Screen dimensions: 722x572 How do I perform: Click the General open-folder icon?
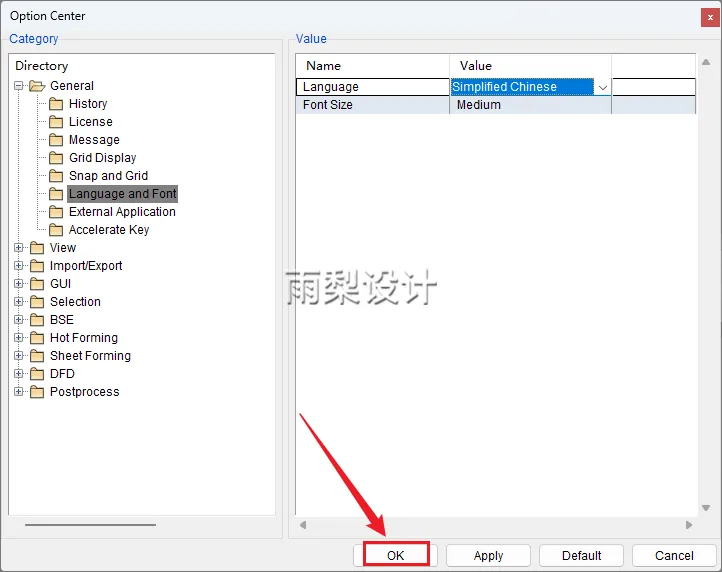[x=37, y=86]
